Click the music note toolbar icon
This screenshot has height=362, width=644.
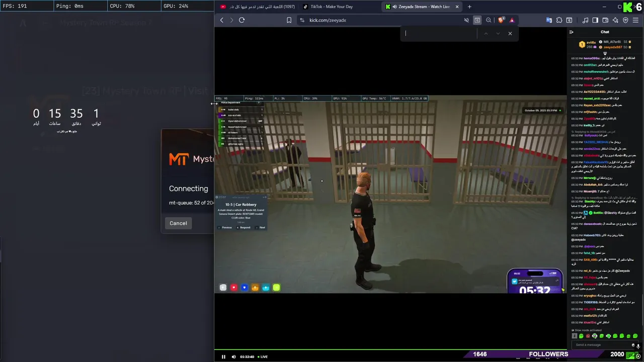click(x=585, y=20)
